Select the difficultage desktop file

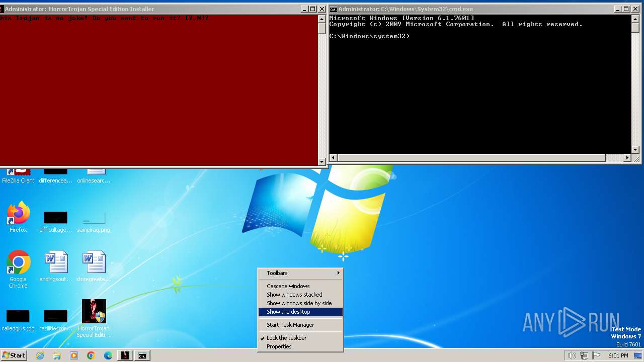pyautogui.click(x=56, y=222)
